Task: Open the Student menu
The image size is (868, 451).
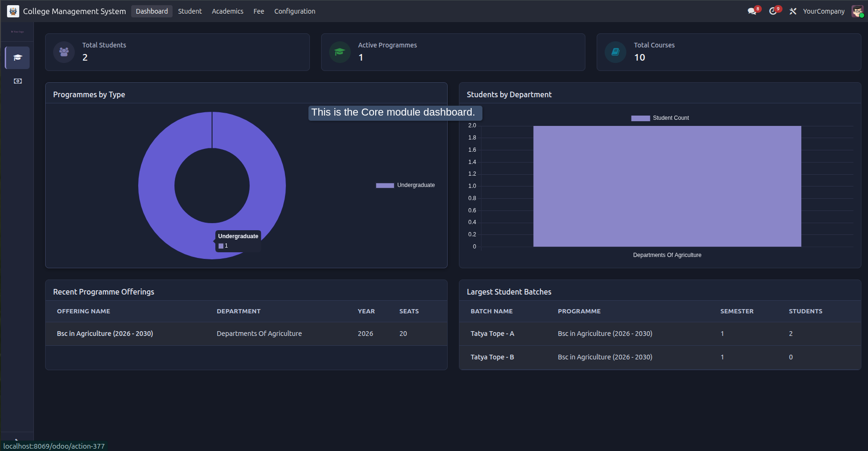Action: tap(190, 11)
